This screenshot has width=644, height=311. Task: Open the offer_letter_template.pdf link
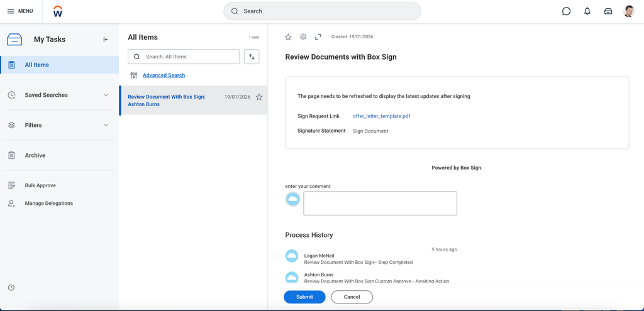point(381,116)
